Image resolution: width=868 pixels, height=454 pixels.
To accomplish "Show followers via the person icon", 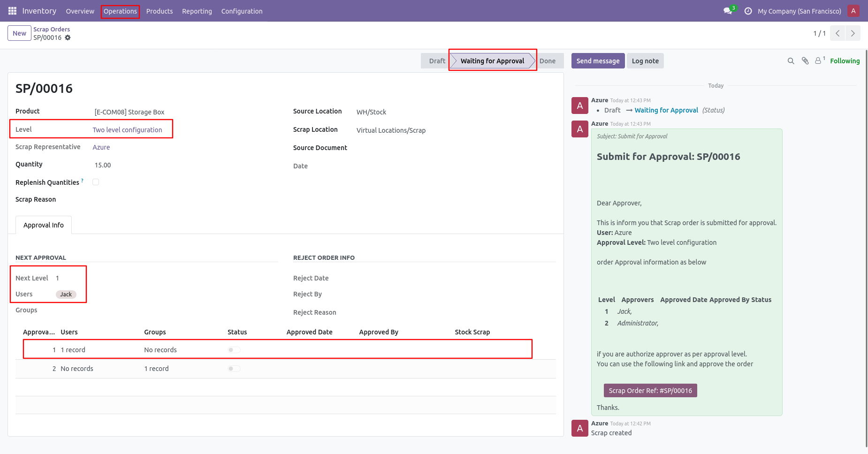I will 818,61.
